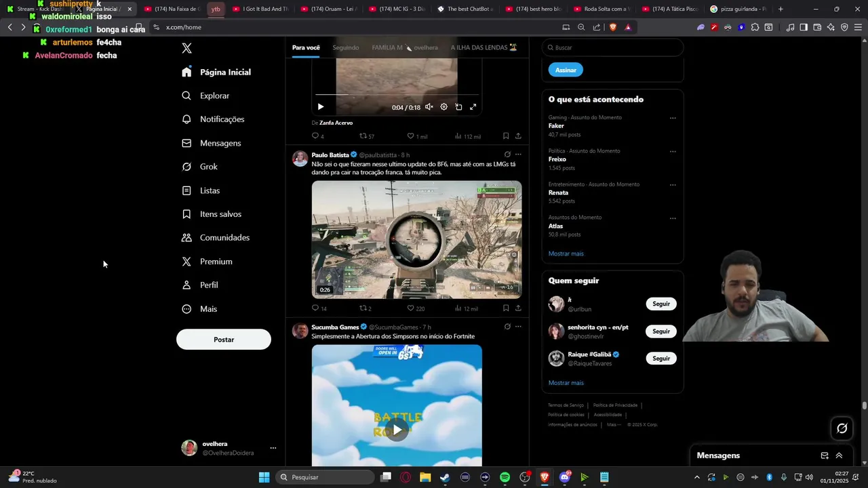Switch to the Para você tab
868x488 pixels.
pos(306,47)
